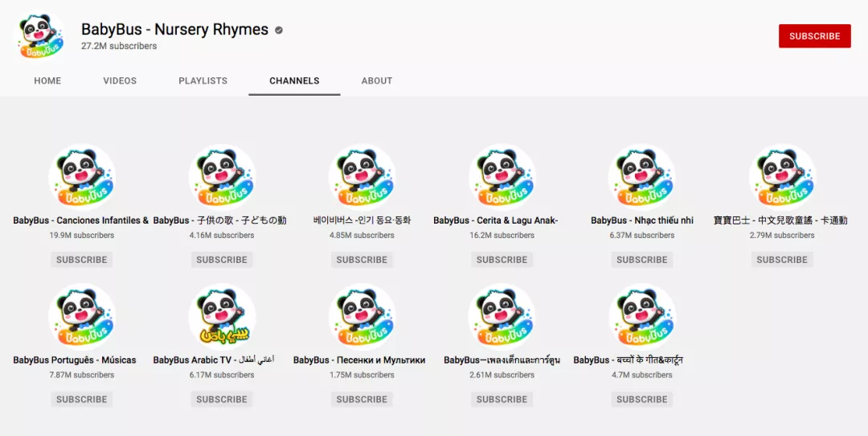868x436 pixels.
Task: Click the 6.17M subscribers text
Action: pos(222,375)
